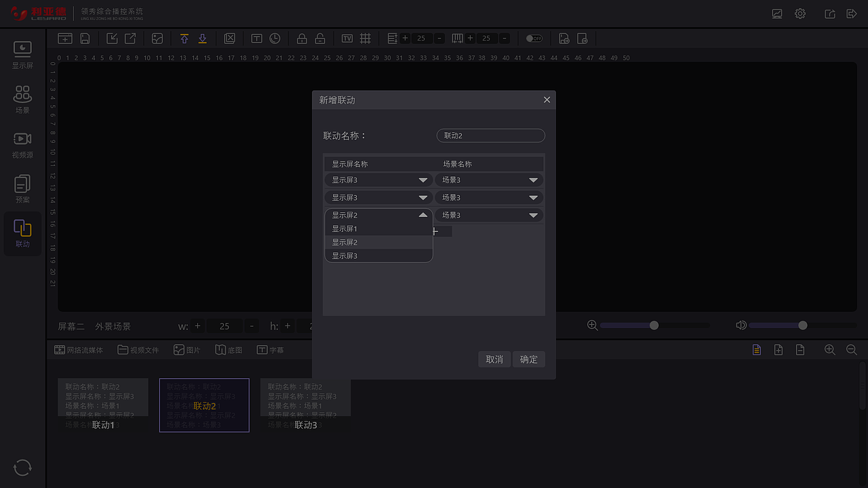Click the TV icon in toolbar
Screen dimensions: 868x488
(347, 39)
